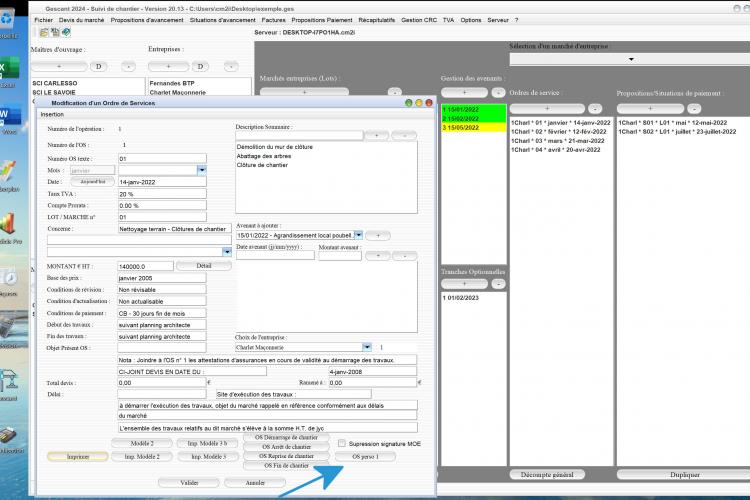Click the Modèle 2 button
Viewport: 750px width, 500px height.
pos(142,443)
